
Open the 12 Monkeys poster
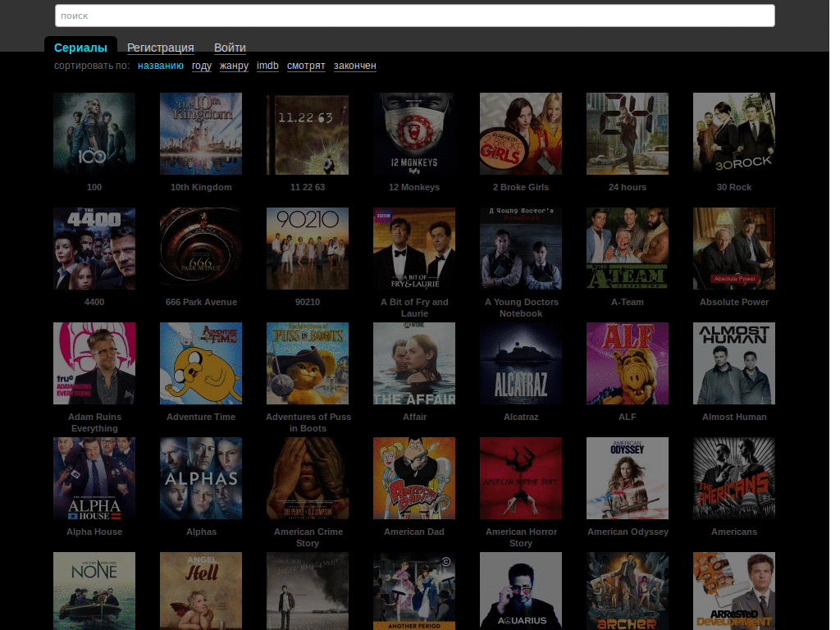414,134
